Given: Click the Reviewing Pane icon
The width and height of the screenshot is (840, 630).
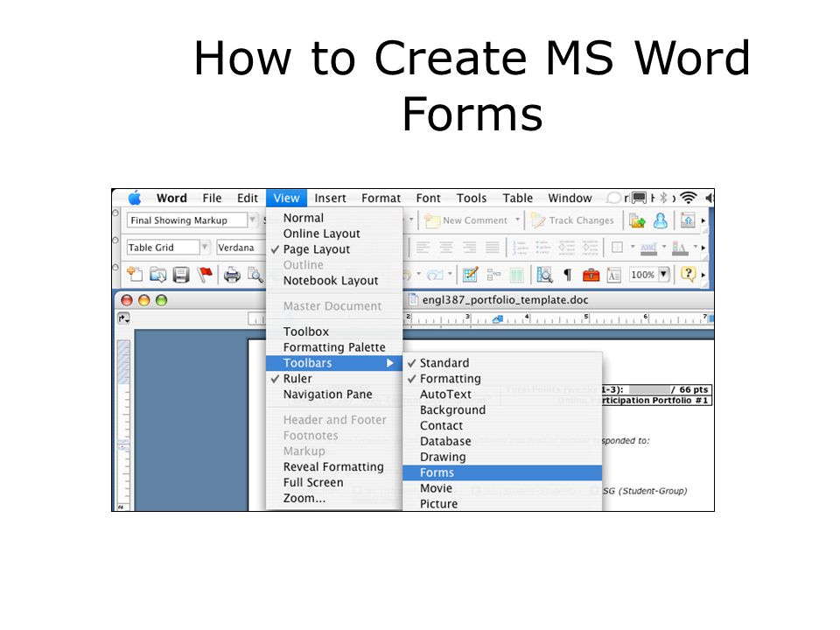Looking at the screenshot, I should click(688, 220).
